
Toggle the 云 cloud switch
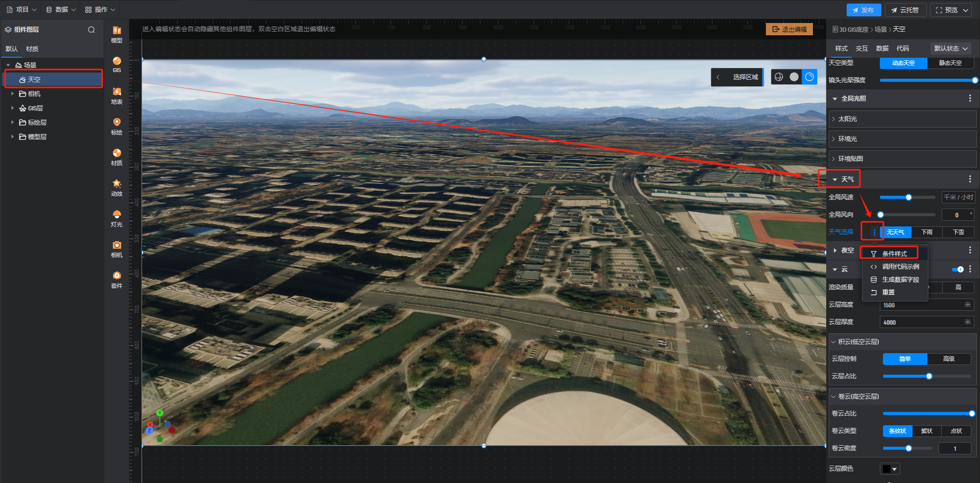tap(958, 269)
